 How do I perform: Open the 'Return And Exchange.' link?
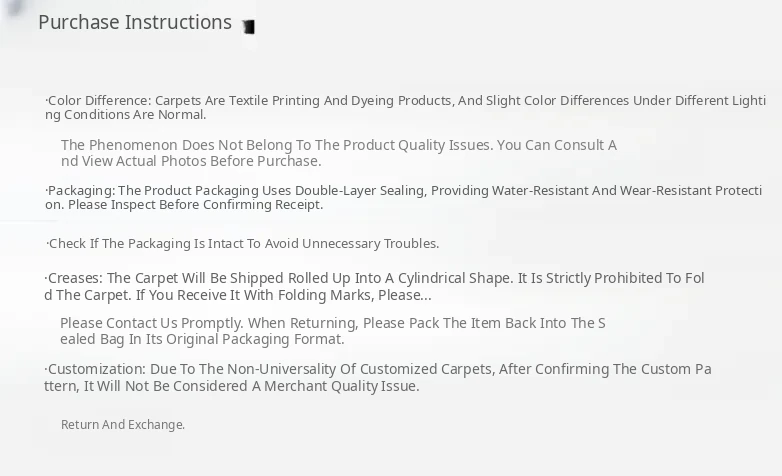(123, 425)
